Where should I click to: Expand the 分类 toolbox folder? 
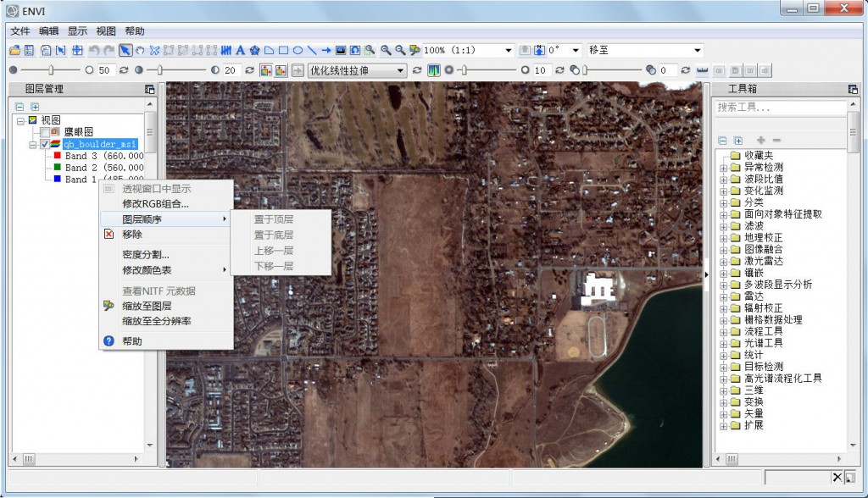724,203
